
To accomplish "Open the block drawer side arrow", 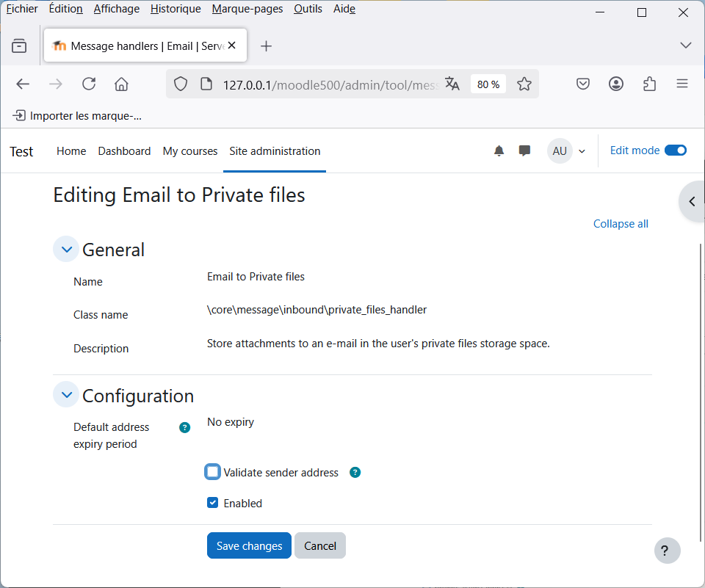I will coord(692,201).
